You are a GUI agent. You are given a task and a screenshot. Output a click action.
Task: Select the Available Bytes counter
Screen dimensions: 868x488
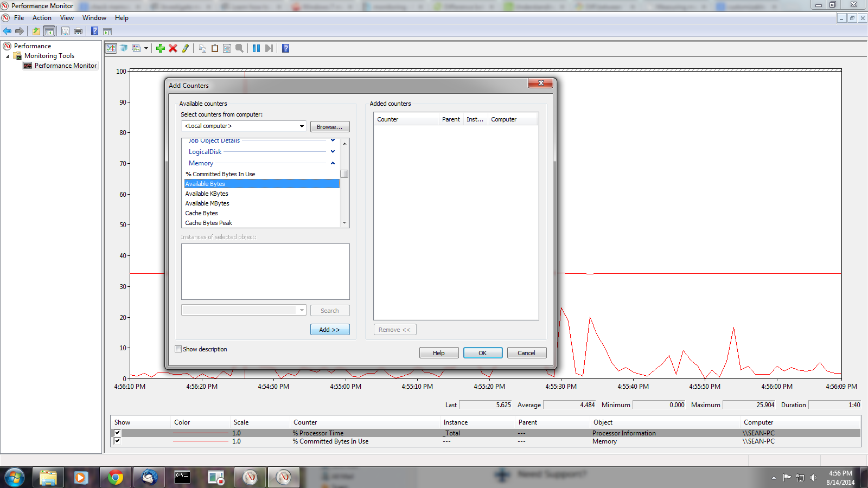pos(261,184)
